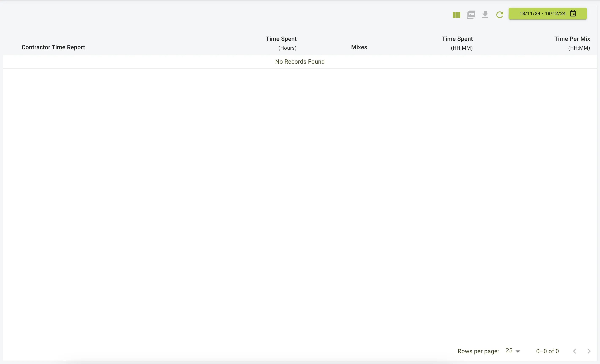Refresh the Contractor Time Report
600x364 pixels.
coord(500,15)
